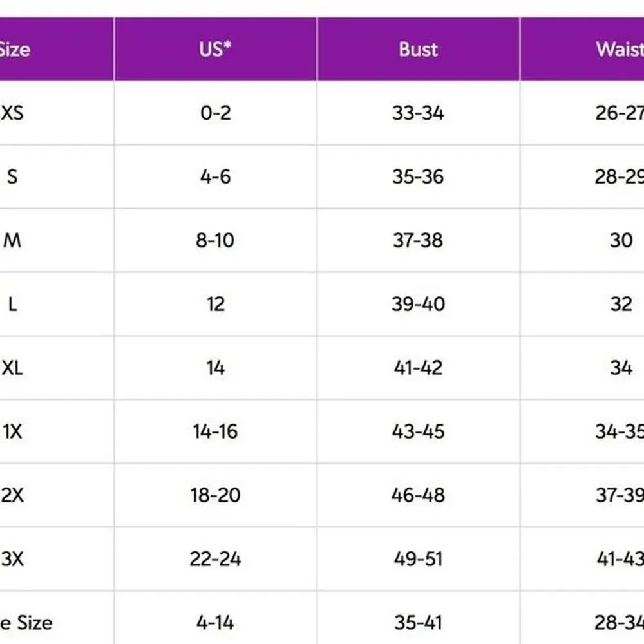Click waist value 30 in M row
The image size is (644, 644).
tap(621, 240)
